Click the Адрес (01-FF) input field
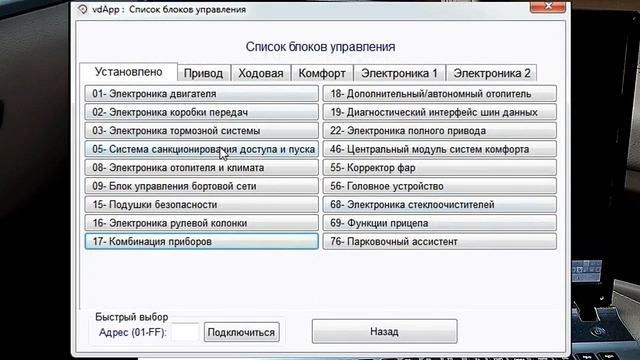Screen dimensions: 640x360 coord(185,332)
